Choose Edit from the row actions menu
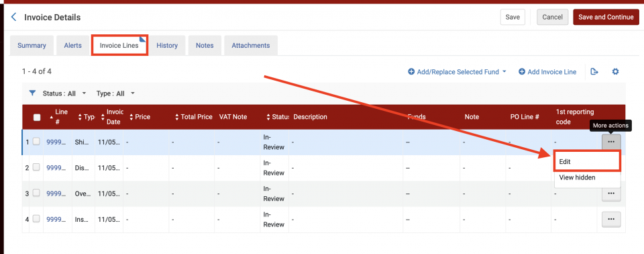The width and height of the screenshot is (644, 254). [587, 162]
